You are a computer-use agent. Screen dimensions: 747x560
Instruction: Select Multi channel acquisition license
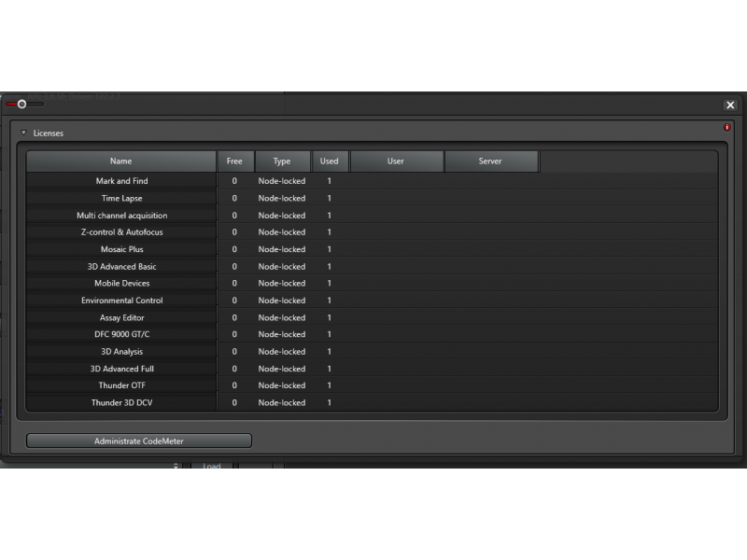[x=372, y=216]
